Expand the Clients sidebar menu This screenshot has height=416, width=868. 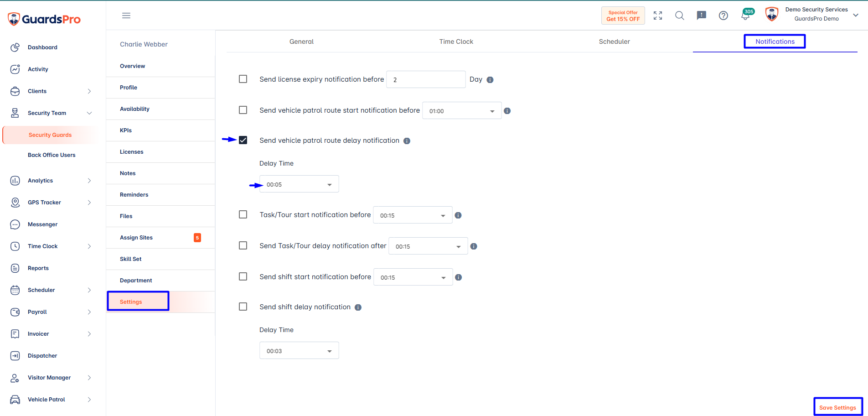pyautogui.click(x=51, y=91)
